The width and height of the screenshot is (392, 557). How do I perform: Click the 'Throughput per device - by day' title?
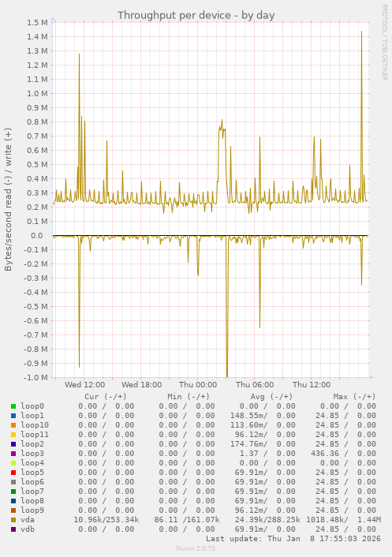coord(196,15)
